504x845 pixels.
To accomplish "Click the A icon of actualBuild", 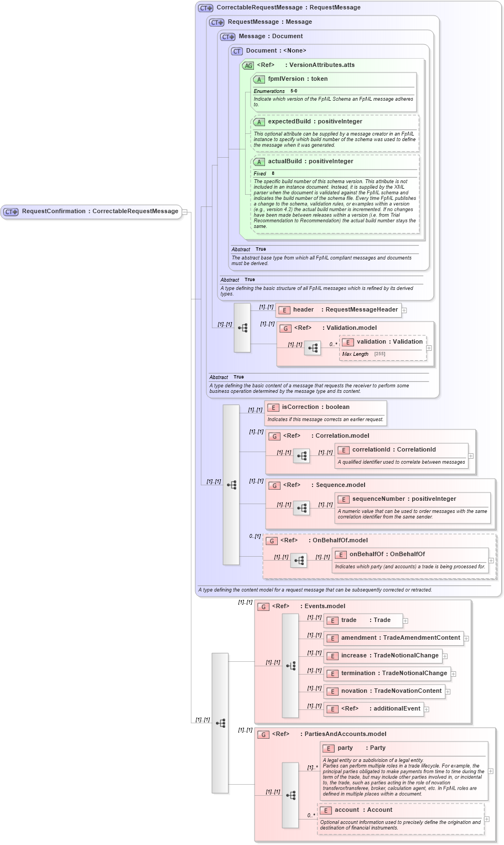I will click(259, 162).
